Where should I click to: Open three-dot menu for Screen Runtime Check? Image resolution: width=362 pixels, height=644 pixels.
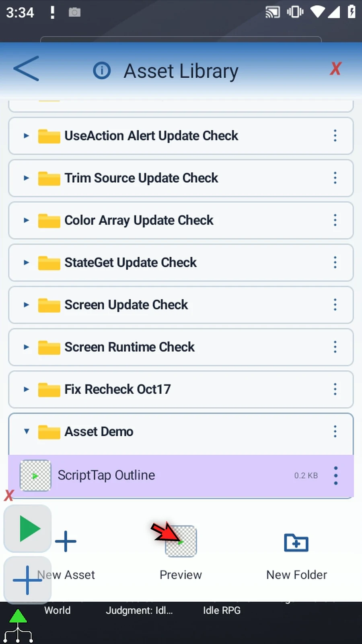click(x=335, y=347)
